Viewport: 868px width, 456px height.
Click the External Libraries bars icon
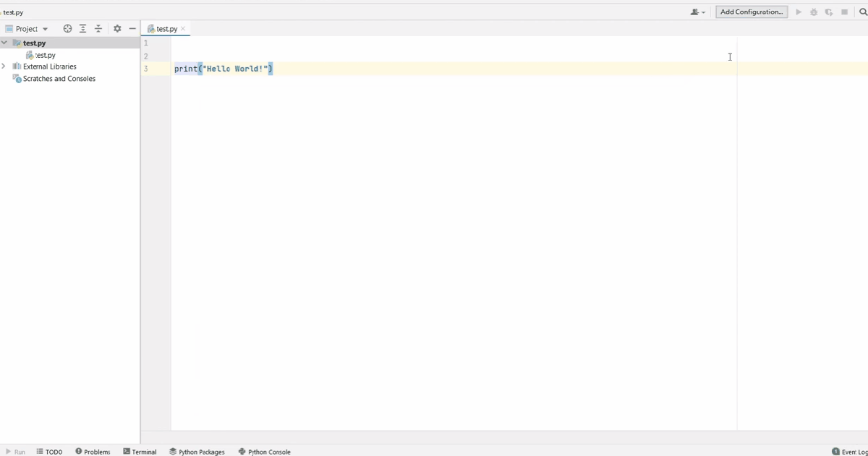[17, 66]
